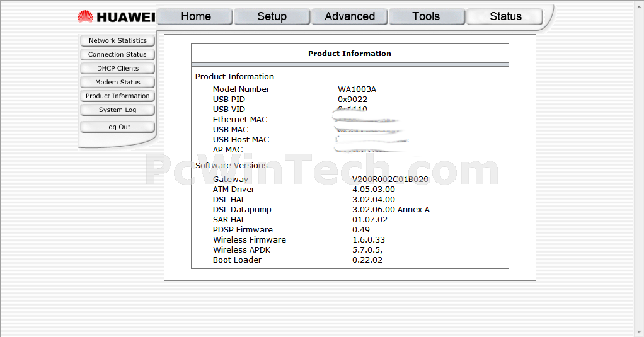Viewport: 644px width, 337px height.
Task: Click the DSL HAL label
Action: pyautogui.click(x=229, y=200)
